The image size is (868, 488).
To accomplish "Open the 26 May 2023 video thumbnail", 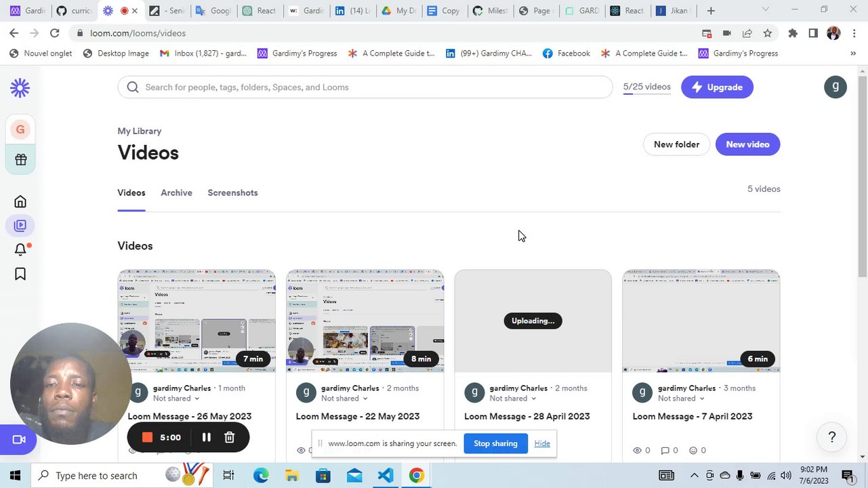I will tap(197, 321).
